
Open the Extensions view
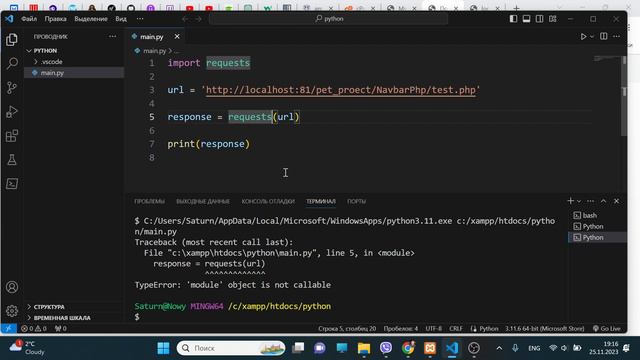click(12, 136)
